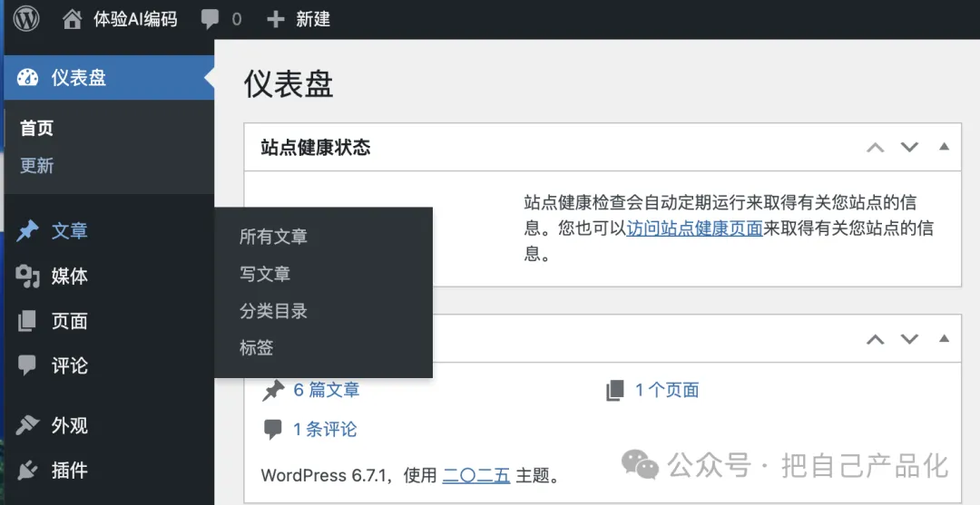Click the comment count 0 in admin bar
This screenshot has height=505, width=980.
point(236,19)
